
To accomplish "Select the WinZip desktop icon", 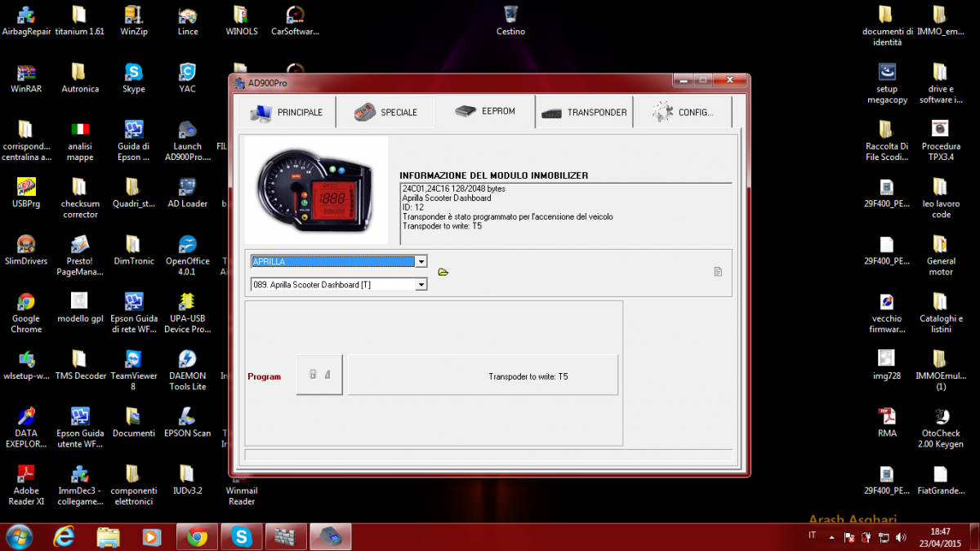I will tap(134, 20).
